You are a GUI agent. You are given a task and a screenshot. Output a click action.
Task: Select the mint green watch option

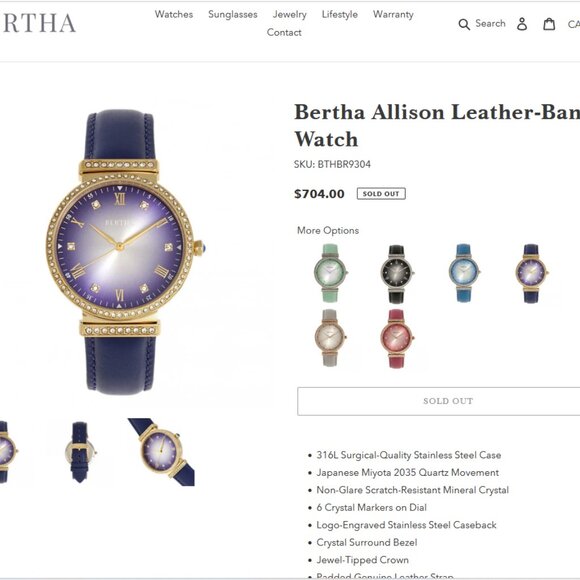330,273
